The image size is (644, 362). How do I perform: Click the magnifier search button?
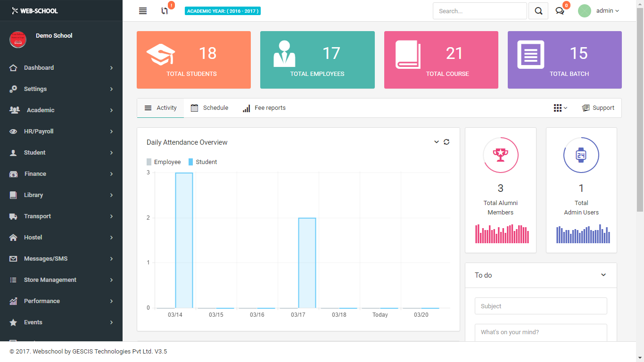(x=538, y=11)
